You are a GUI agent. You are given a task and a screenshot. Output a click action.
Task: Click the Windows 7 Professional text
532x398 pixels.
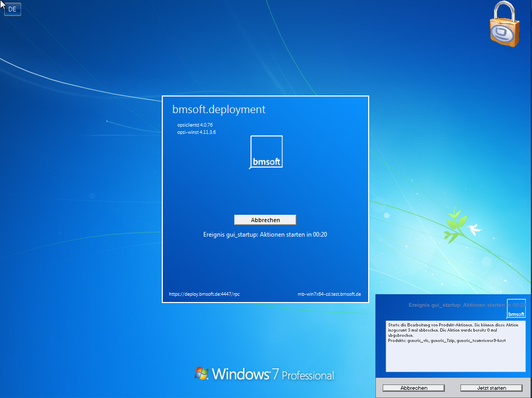(273, 374)
